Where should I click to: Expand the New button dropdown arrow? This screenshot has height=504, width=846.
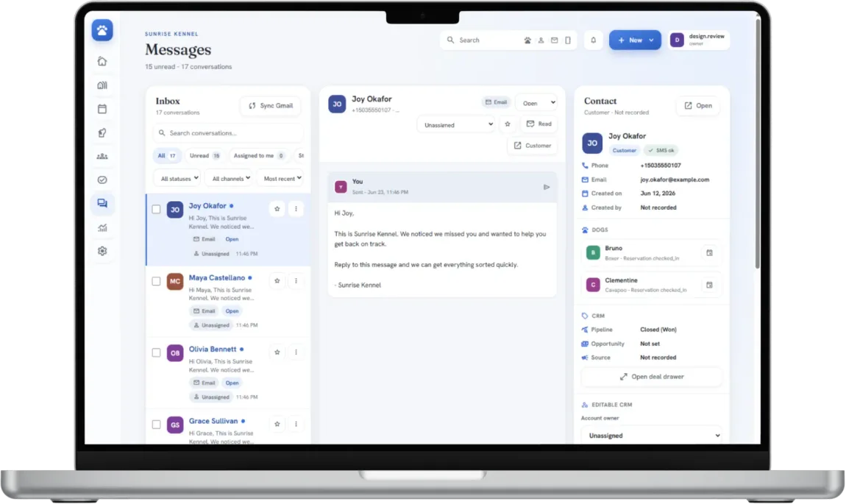(651, 40)
